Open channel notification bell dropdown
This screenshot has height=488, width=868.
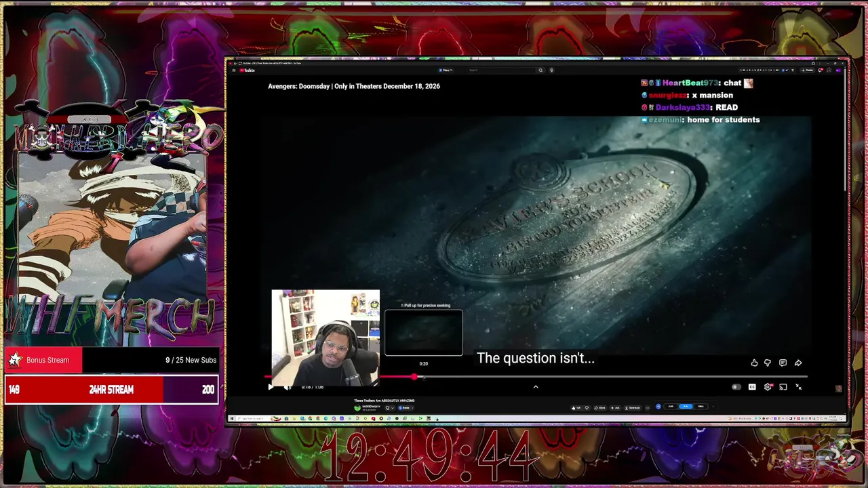click(x=390, y=407)
